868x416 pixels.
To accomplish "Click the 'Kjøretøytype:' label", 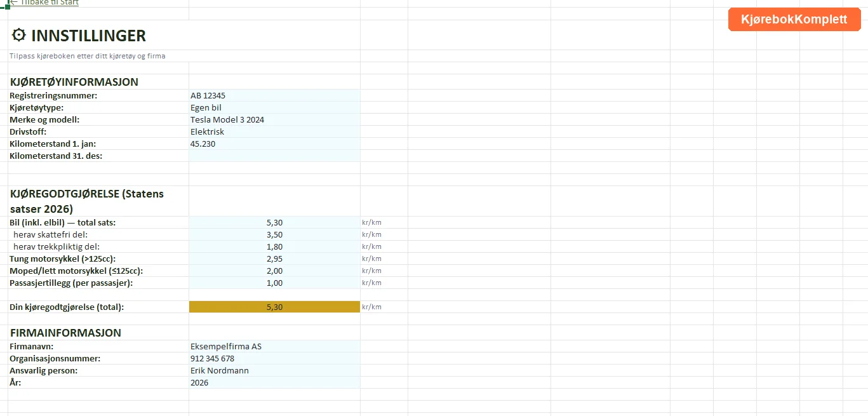I will coord(37,108).
